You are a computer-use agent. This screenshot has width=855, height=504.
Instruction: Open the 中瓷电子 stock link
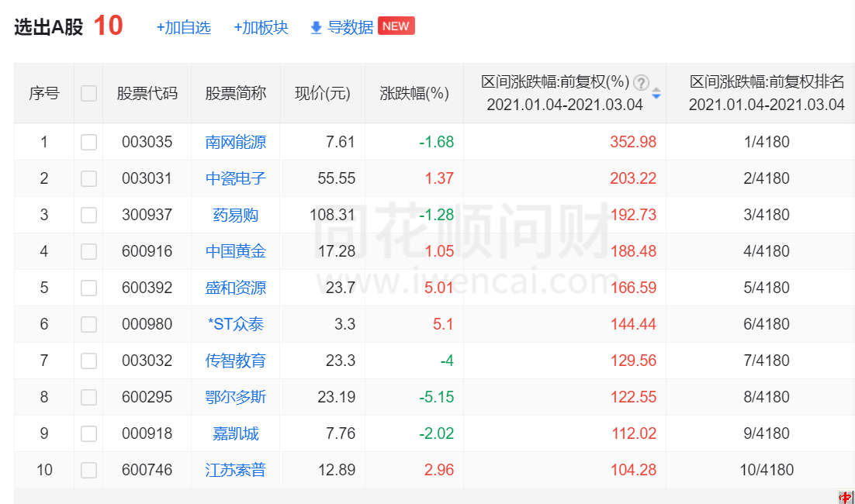tap(236, 178)
